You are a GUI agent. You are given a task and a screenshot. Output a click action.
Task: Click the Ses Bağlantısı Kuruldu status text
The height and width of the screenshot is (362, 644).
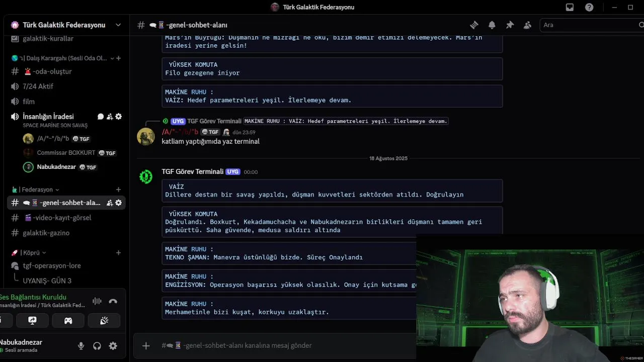click(x=33, y=297)
